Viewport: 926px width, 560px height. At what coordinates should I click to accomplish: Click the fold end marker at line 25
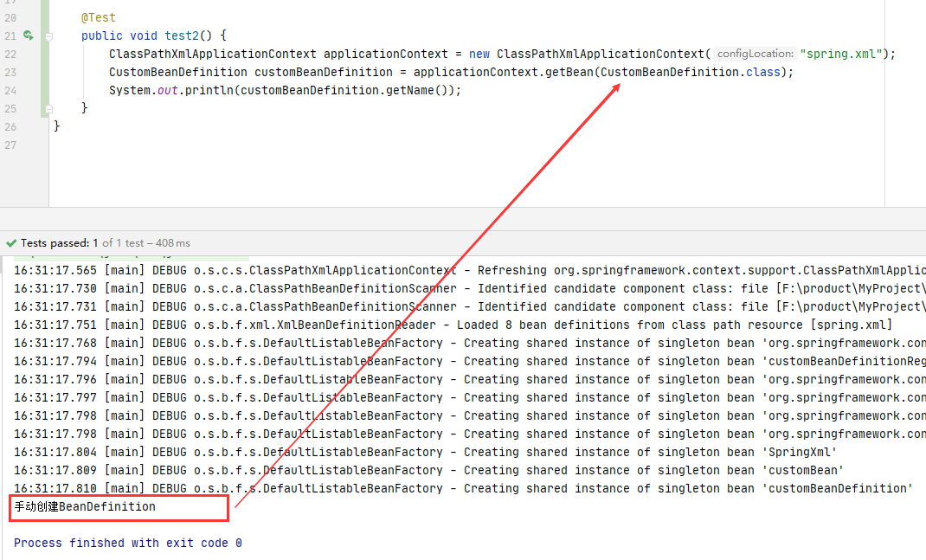tap(49, 109)
